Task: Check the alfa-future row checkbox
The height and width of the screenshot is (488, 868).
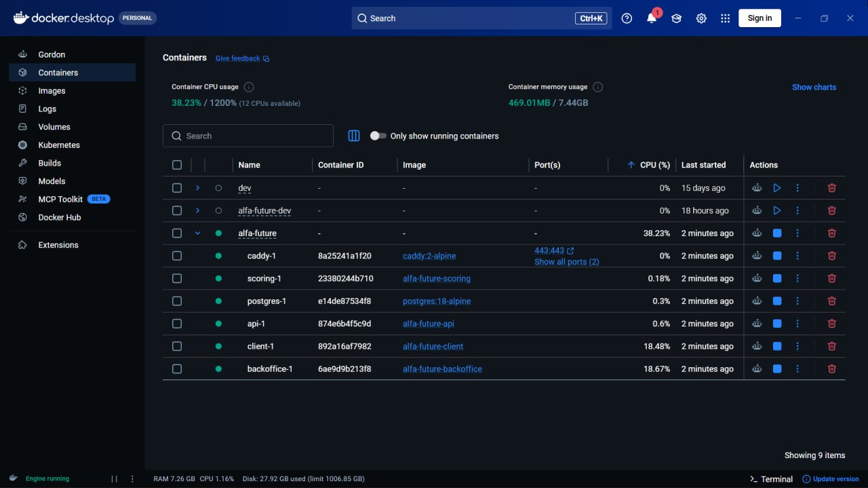Action: (x=177, y=233)
